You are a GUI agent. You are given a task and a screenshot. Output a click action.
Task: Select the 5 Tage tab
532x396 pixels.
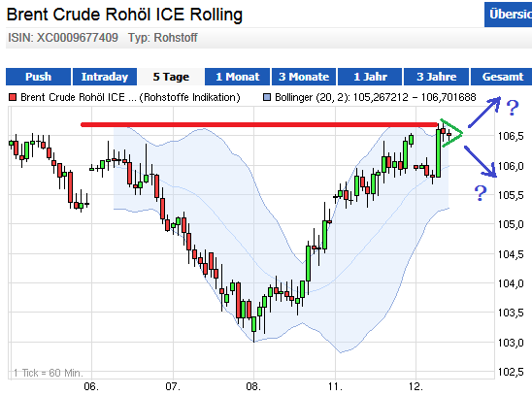171,77
